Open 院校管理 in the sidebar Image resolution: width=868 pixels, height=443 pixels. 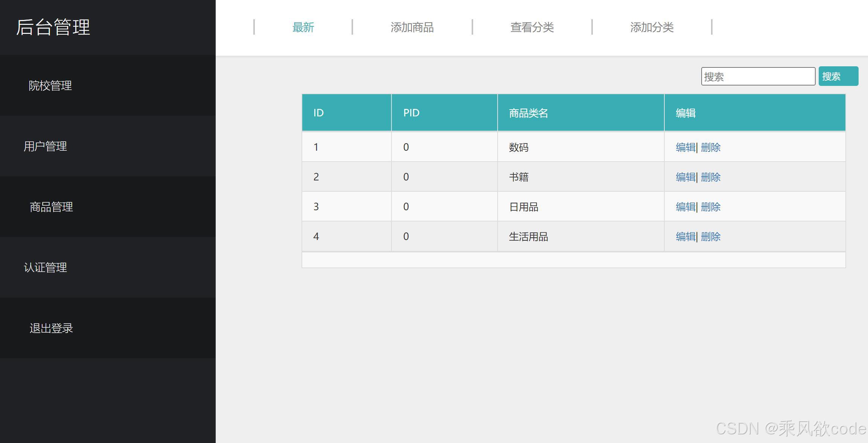(50, 85)
